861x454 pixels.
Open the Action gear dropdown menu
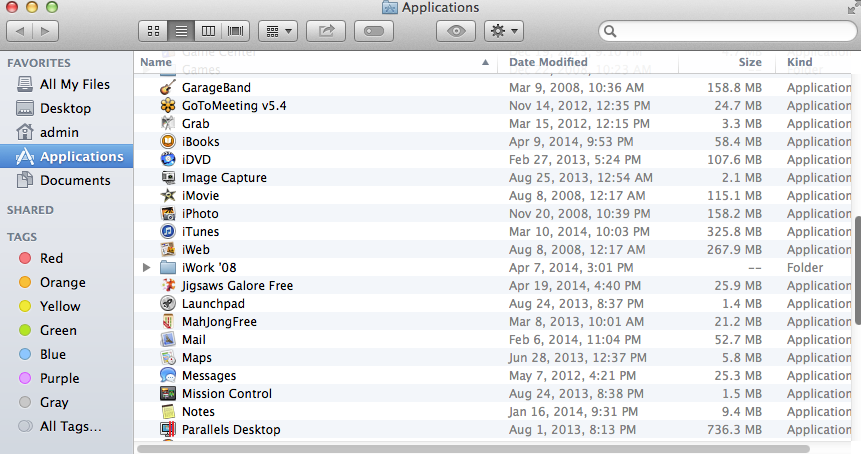[504, 31]
